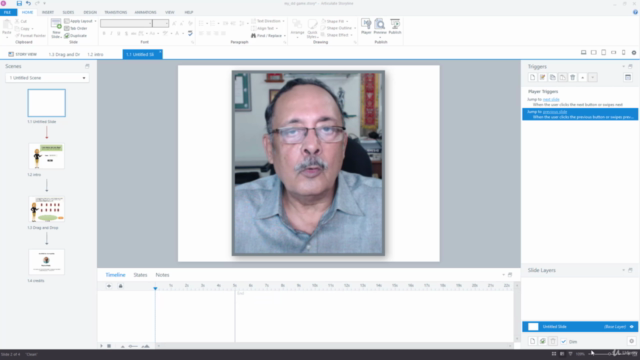Open responsive playback settings gear
The width and height of the screenshot is (640, 360).
coord(634,53)
